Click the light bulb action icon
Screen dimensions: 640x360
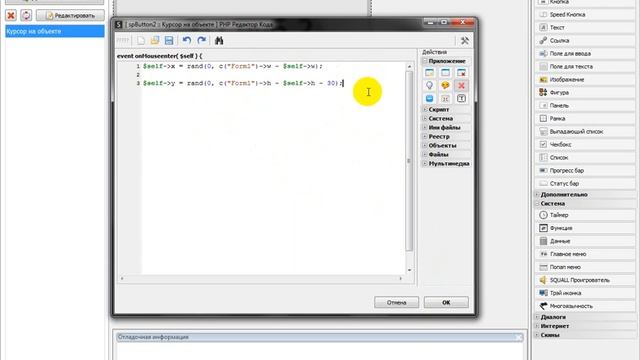(429, 86)
